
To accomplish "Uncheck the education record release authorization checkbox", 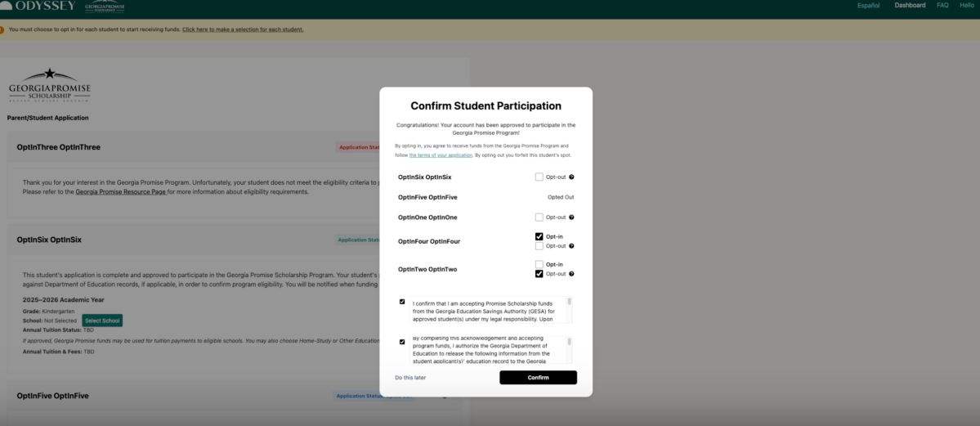I will pos(402,342).
